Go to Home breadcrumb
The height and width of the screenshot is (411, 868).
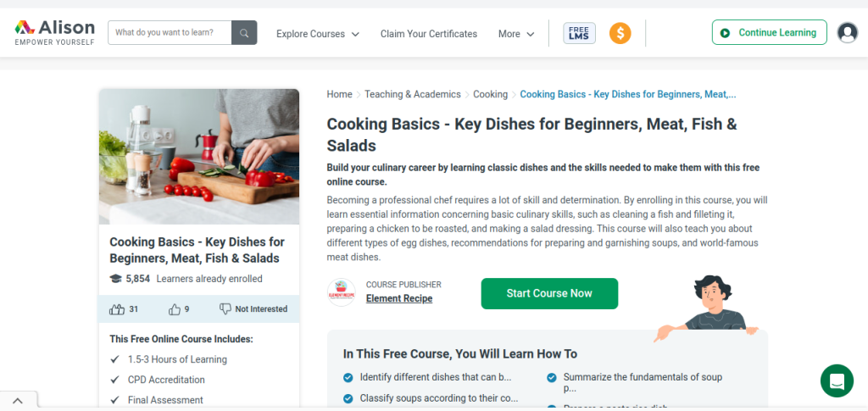click(339, 94)
